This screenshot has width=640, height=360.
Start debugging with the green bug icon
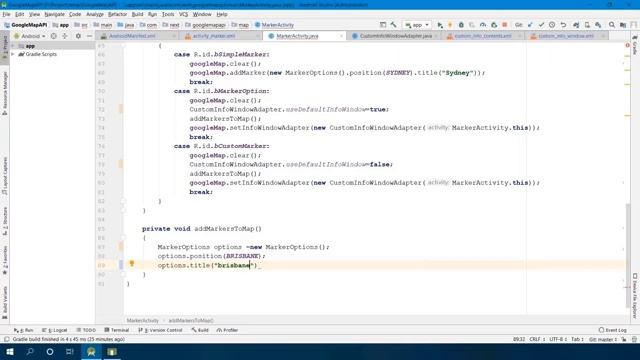click(x=461, y=25)
